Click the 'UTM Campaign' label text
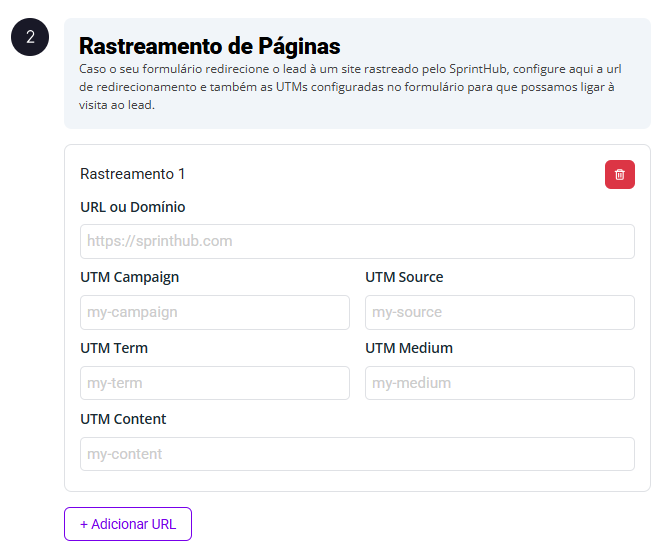The image size is (662, 552). [x=129, y=277]
